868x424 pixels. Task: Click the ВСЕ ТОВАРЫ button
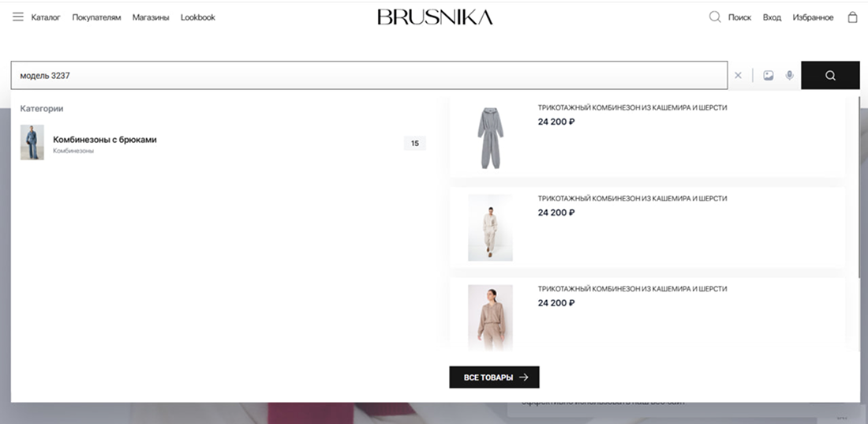[x=494, y=377]
